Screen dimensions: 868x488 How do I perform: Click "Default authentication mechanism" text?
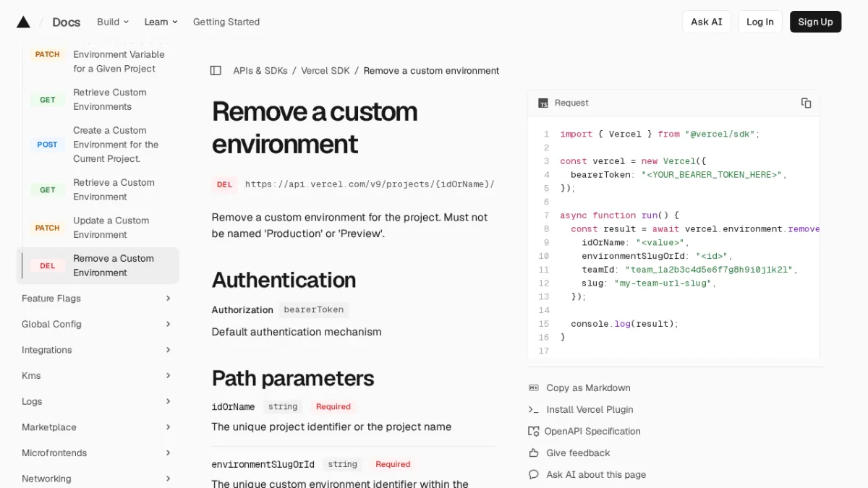(297, 332)
